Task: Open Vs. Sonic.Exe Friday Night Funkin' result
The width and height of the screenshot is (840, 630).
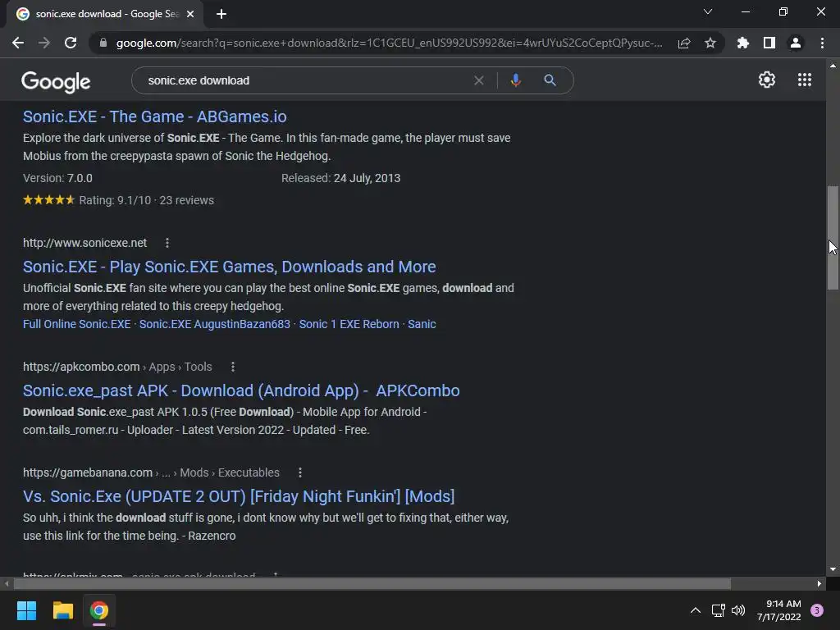Action: [x=239, y=496]
